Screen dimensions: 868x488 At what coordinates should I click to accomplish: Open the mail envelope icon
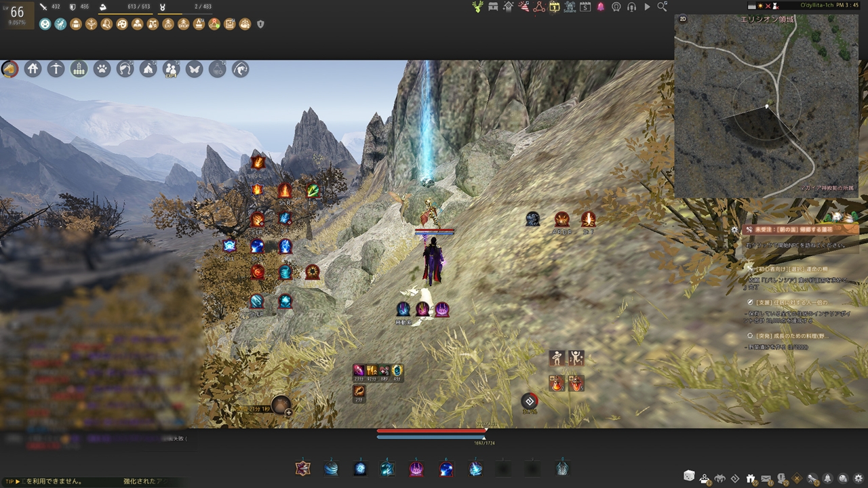(x=766, y=478)
